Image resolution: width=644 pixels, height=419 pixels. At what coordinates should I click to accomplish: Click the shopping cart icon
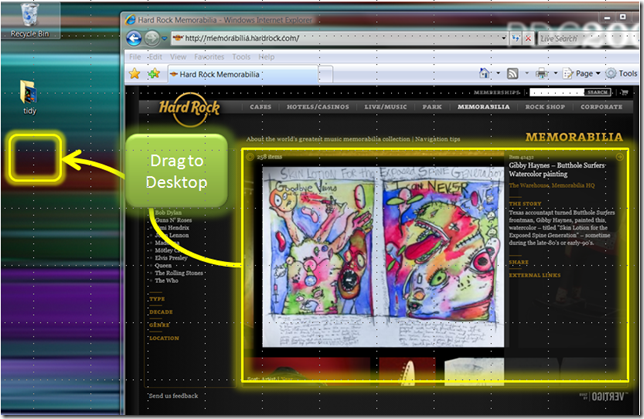coord(625,92)
